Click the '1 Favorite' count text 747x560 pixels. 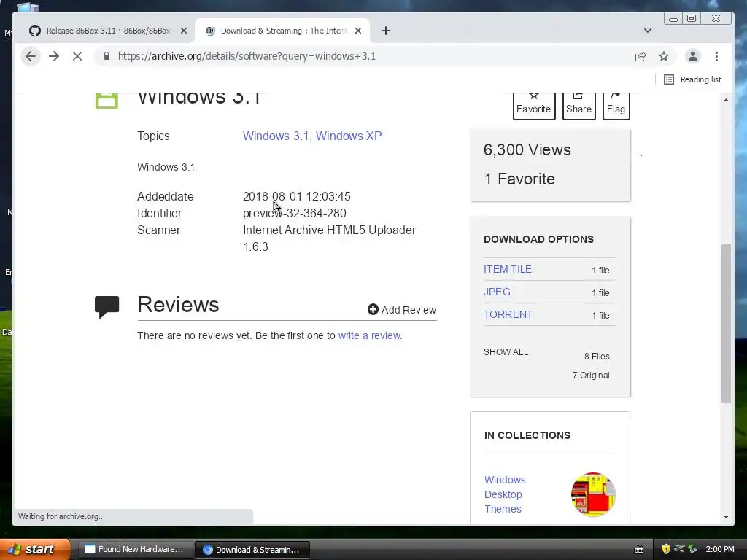[519, 179]
